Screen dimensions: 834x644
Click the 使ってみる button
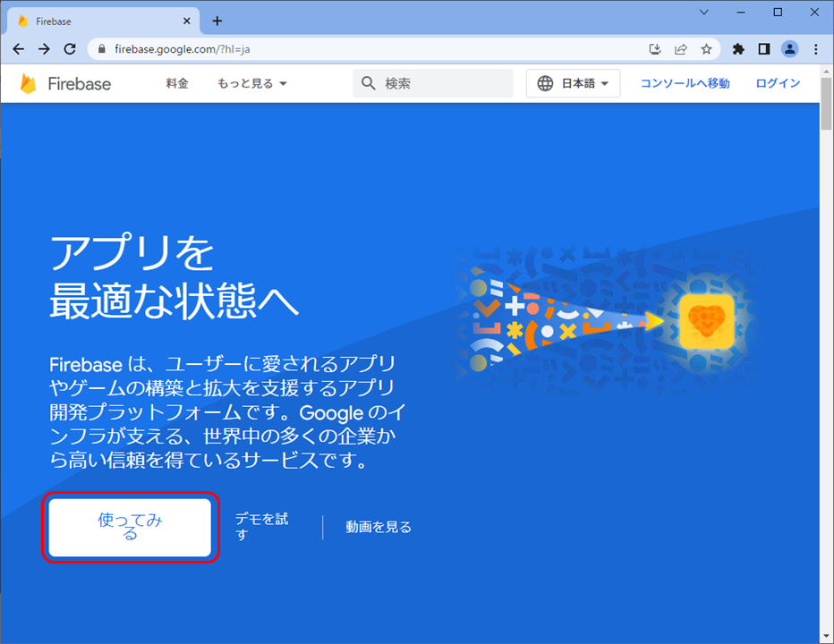(131, 527)
